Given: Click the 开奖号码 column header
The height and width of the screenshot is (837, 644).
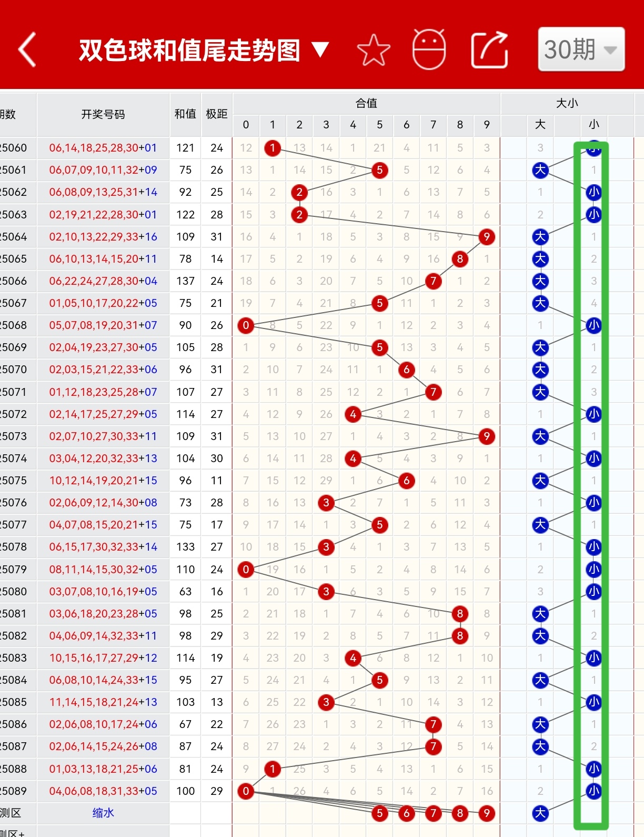Looking at the screenshot, I should [x=103, y=114].
